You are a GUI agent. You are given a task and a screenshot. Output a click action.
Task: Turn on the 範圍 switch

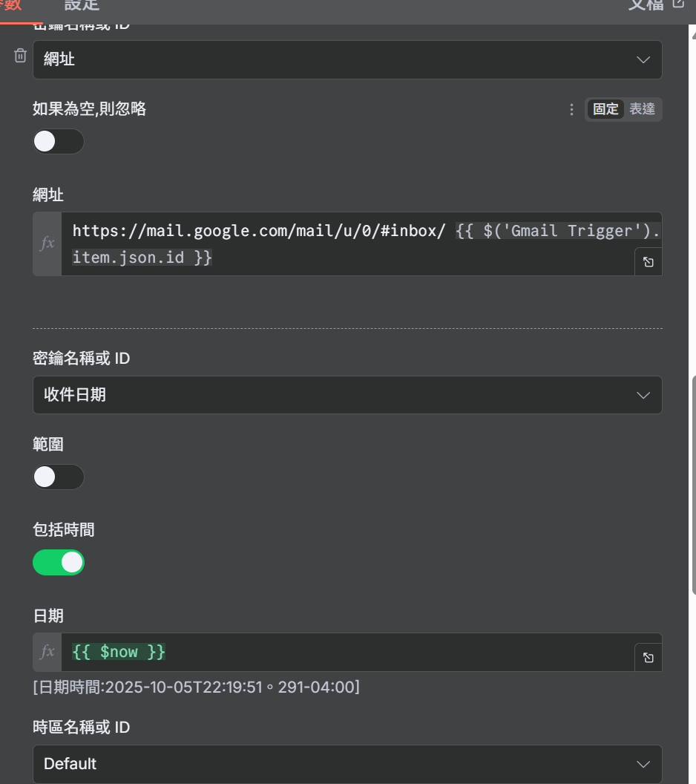point(58,477)
